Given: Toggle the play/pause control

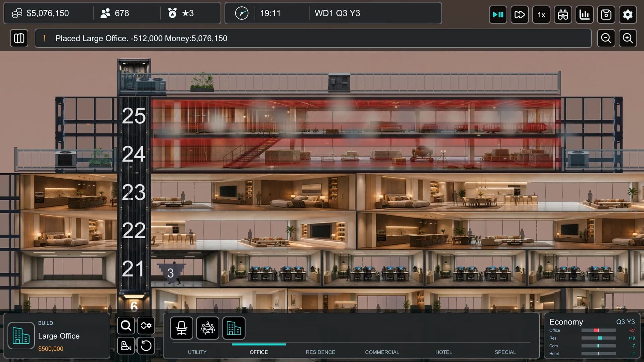Looking at the screenshot, I should (x=498, y=14).
